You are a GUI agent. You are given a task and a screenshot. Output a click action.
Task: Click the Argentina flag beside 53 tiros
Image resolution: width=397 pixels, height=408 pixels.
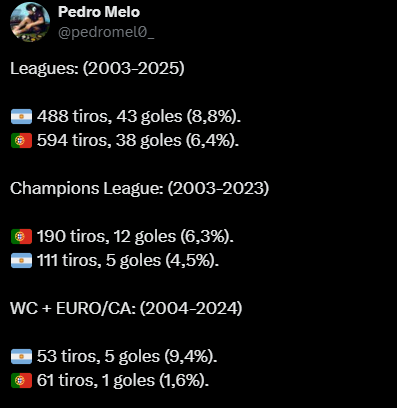coord(22,356)
